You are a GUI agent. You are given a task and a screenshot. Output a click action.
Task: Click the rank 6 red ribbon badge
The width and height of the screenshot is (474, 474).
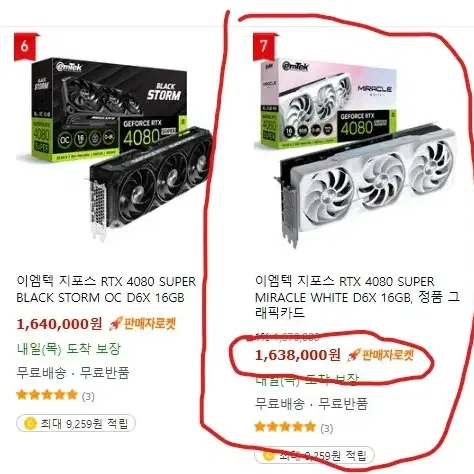click(x=25, y=46)
